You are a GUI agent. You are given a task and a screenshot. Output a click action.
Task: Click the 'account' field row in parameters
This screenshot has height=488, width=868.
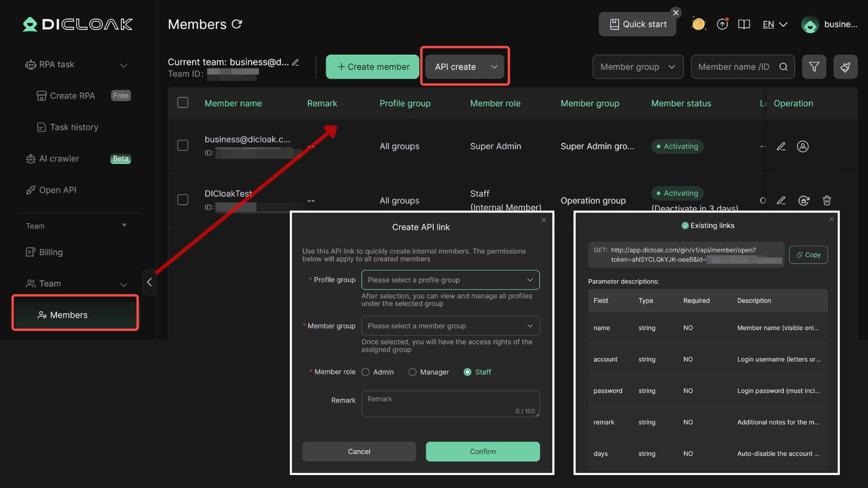(x=708, y=359)
